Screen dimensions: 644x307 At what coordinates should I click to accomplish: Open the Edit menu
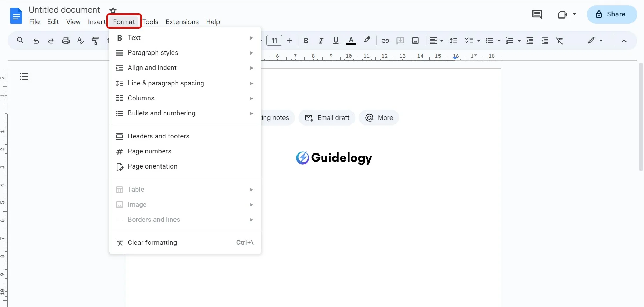coord(53,22)
